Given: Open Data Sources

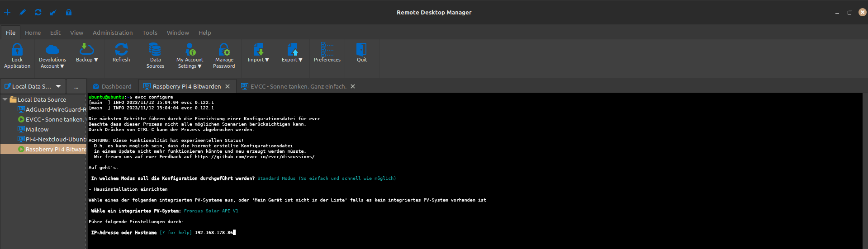Looking at the screenshot, I should [x=155, y=50].
